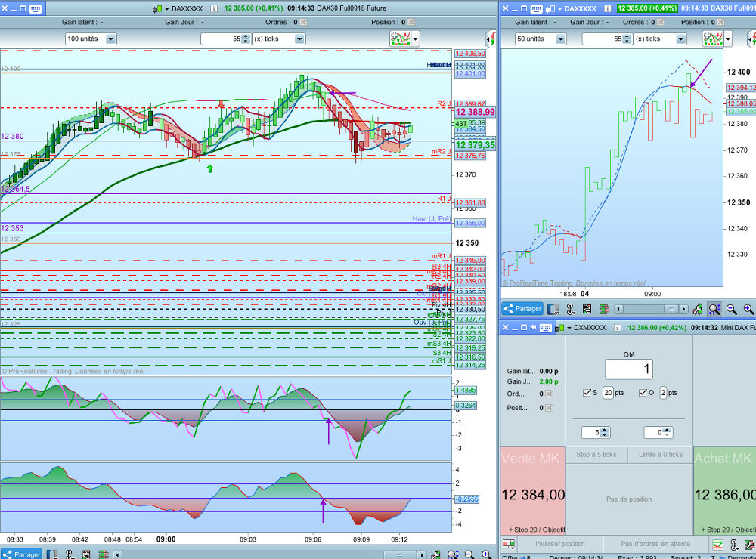The width and height of the screenshot is (756, 559).
Task: Cancel orders X icon next to Ordres in left chart
Action: (x=303, y=22)
